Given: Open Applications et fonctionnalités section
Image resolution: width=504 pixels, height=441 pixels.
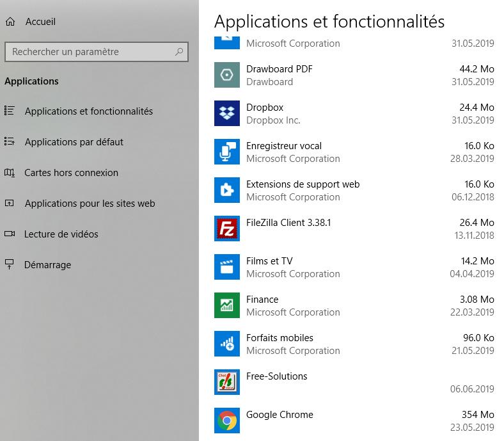Looking at the screenshot, I should pyautogui.click(x=89, y=111).
